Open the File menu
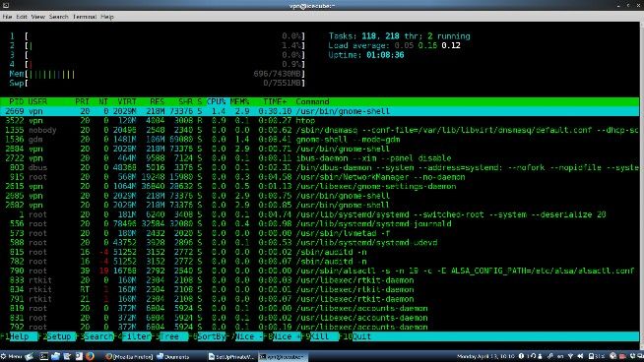The height and width of the screenshot is (362, 644). (7, 17)
